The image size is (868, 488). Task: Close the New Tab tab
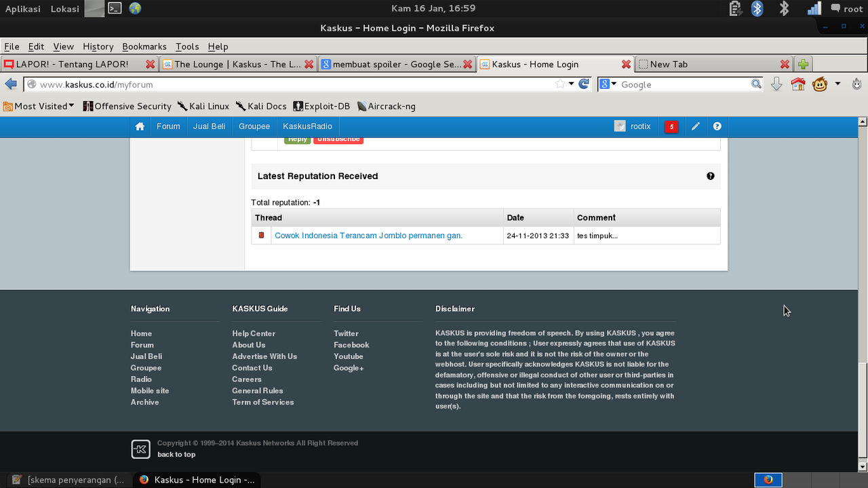pyautogui.click(x=785, y=64)
